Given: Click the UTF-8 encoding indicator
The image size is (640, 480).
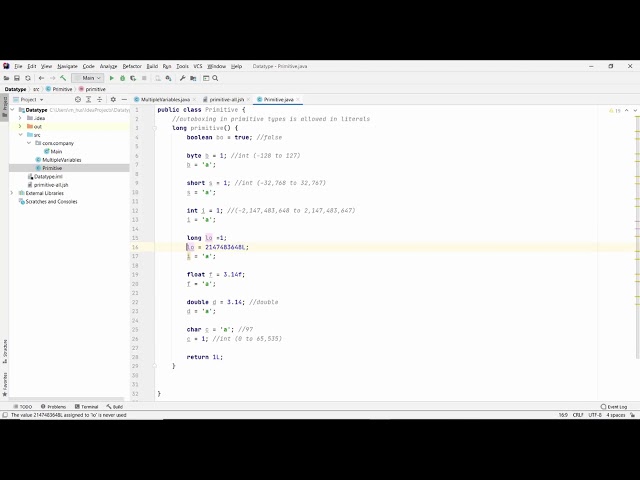Looking at the screenshot, I should click(595, 415).
